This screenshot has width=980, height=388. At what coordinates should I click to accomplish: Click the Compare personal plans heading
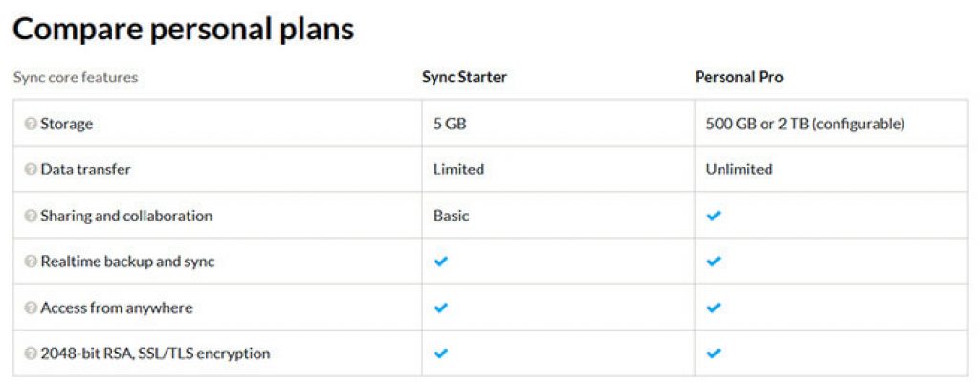pos(184,30)
